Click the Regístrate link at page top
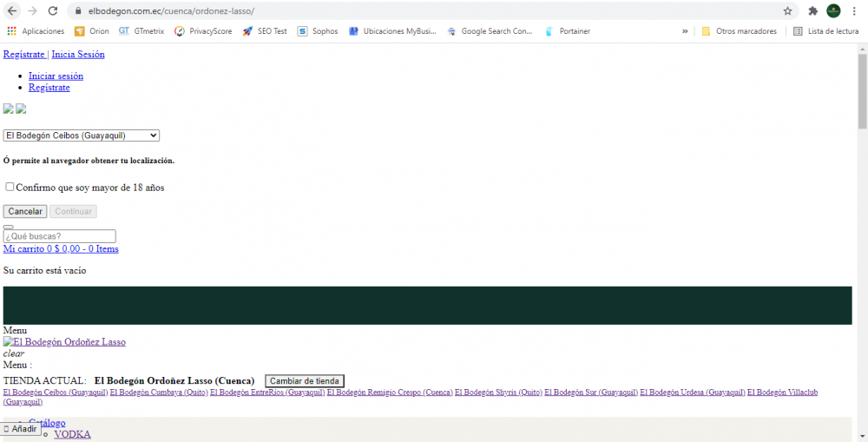Screen dimensions: 868x442 pyautogui.click(x=23, y=55)
